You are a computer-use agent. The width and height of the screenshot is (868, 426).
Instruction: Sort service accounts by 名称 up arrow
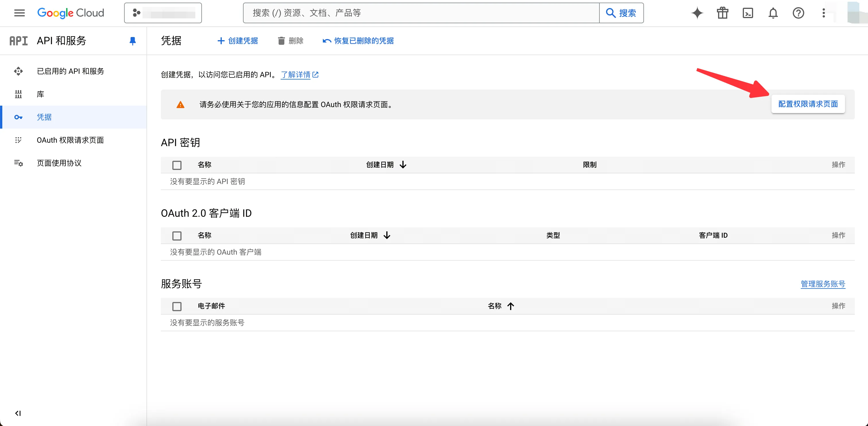click(x=510, y=306)
